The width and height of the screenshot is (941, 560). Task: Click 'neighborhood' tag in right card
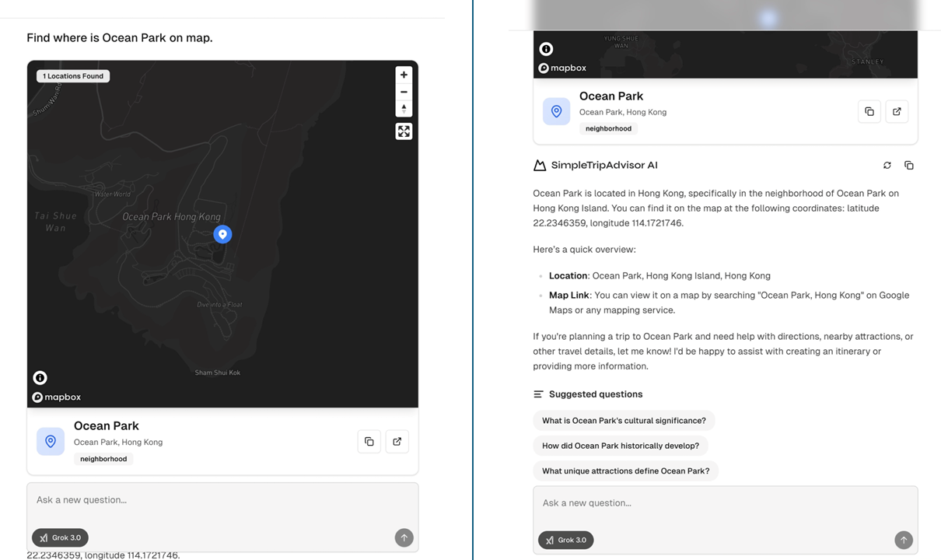608,128
